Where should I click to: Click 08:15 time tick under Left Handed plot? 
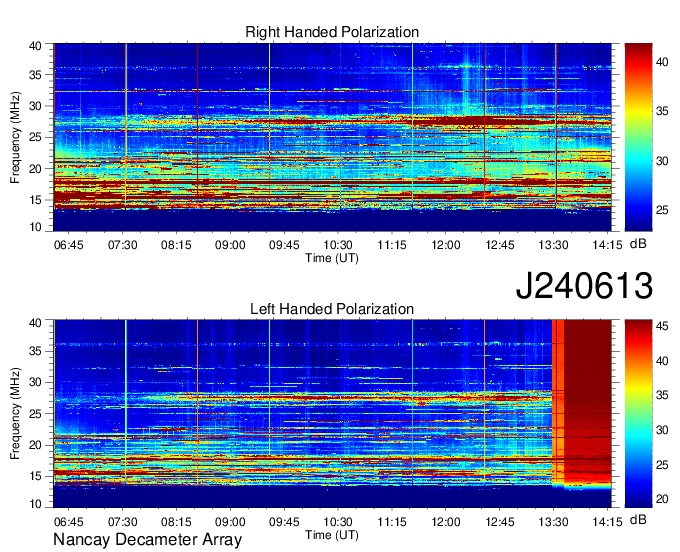point(176,522)
